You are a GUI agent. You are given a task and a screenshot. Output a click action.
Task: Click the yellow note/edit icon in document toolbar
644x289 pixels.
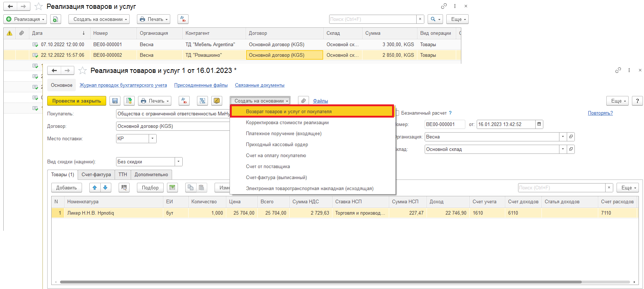217,101
